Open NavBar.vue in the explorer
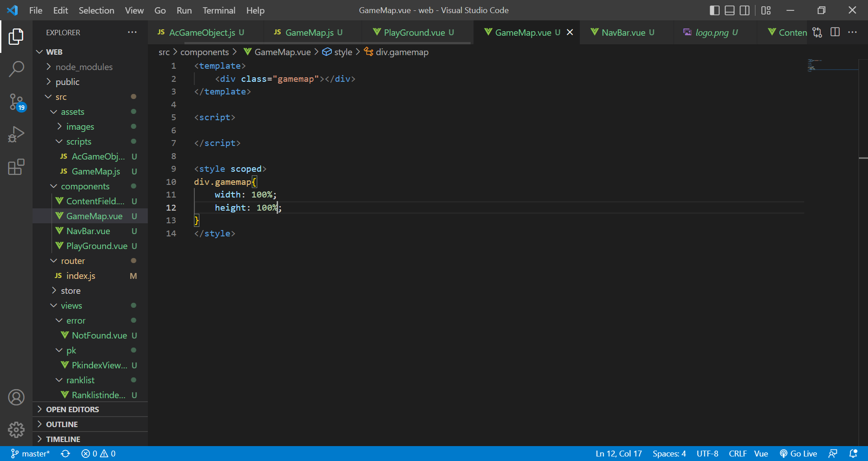The width and height of the screenshot is (868, 461). (x=90, y=231)
